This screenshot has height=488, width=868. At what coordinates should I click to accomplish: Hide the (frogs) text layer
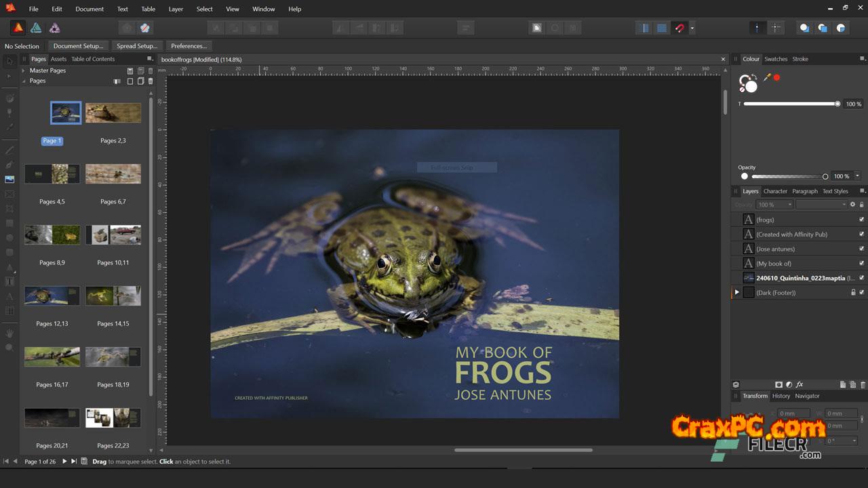pyautogui.click(x=861, y=220)
